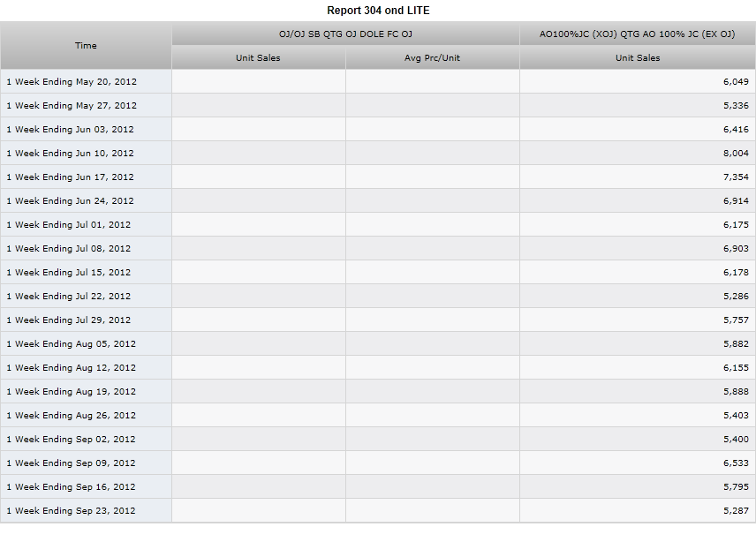Click the unit sales value 5,403
The width and height of the screenshot is (756, 557).
click(736, 416)
